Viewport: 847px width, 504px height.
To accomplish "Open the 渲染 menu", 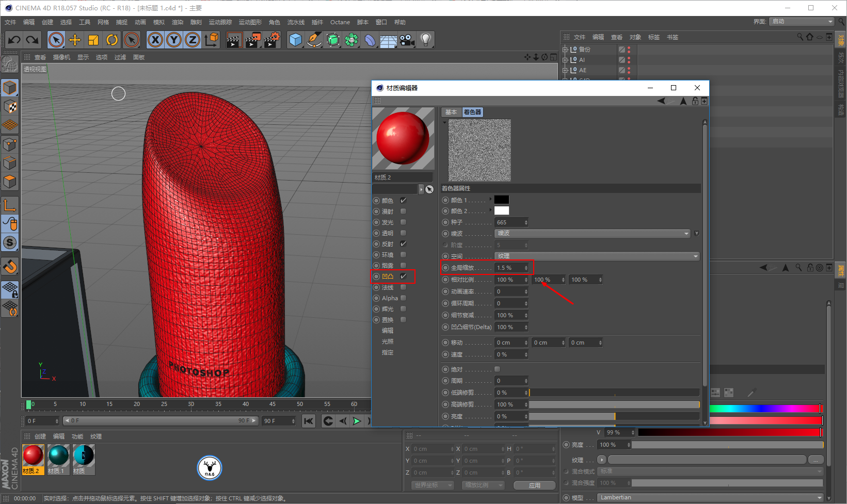I will pyautogui.click(x=178, y=22).
